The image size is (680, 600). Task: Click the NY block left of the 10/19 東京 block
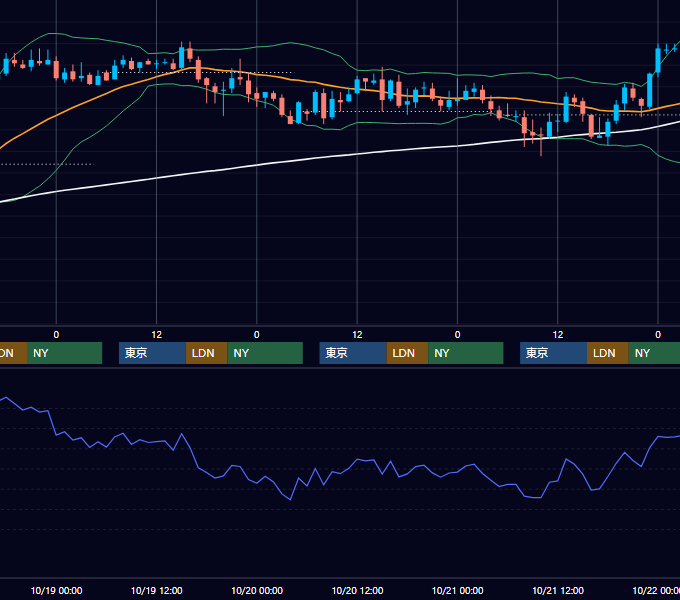(x=64, y=353)
